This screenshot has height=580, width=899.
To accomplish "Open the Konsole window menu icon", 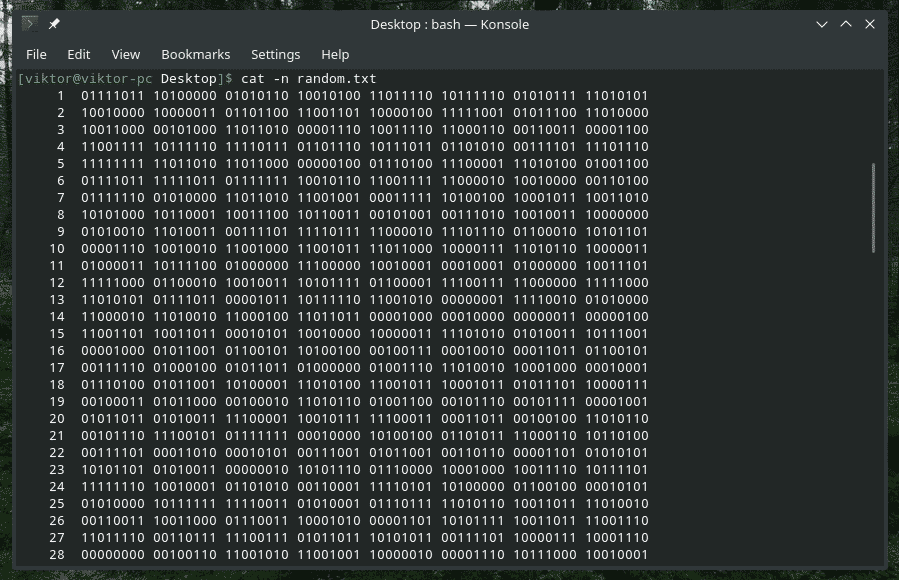I will 29,24.
